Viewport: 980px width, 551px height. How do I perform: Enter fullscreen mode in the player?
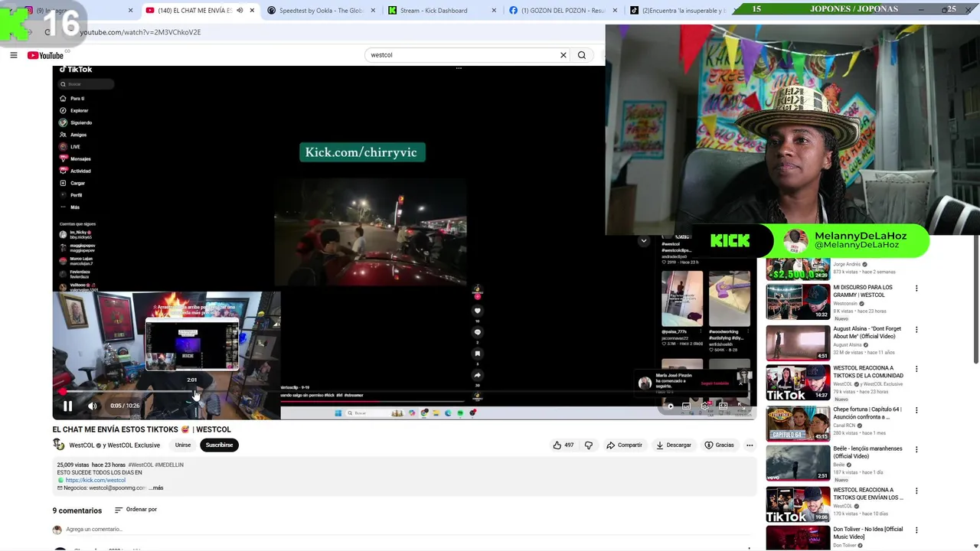741,406
